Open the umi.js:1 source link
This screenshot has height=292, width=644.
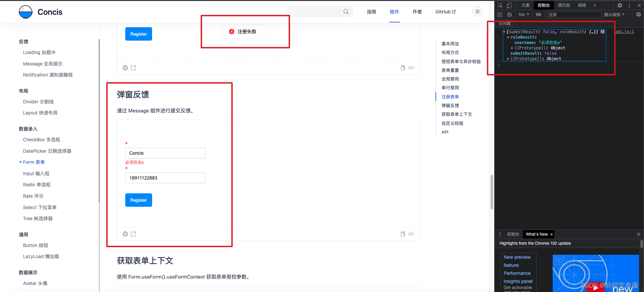tap(625, 32)
